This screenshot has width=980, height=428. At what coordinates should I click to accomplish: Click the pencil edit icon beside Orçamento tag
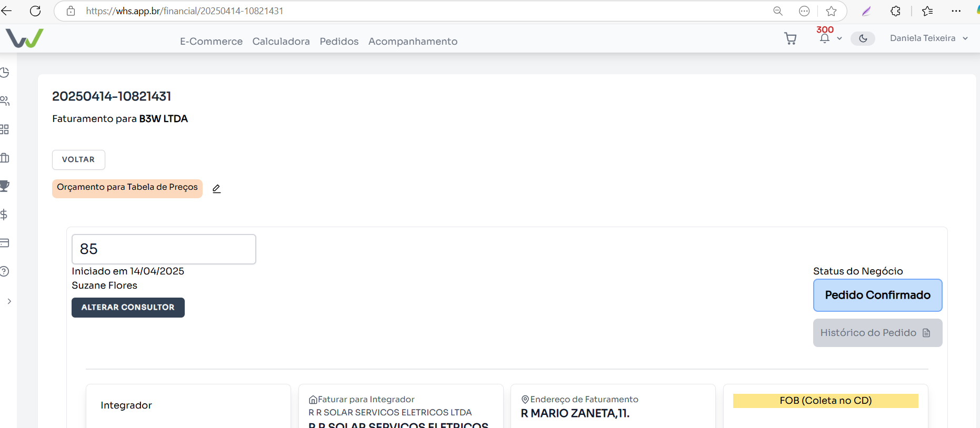click(x=216, y=189)
